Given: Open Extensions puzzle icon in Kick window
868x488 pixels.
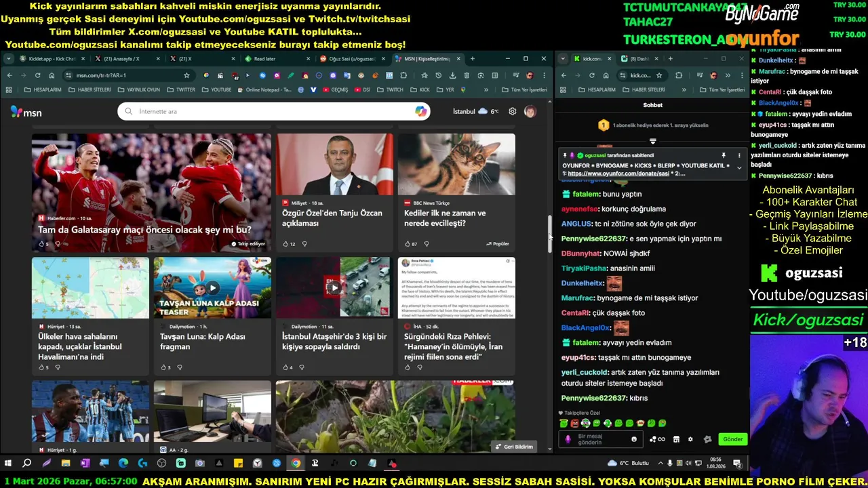Looking at the screenshot, I should point(679,75).
